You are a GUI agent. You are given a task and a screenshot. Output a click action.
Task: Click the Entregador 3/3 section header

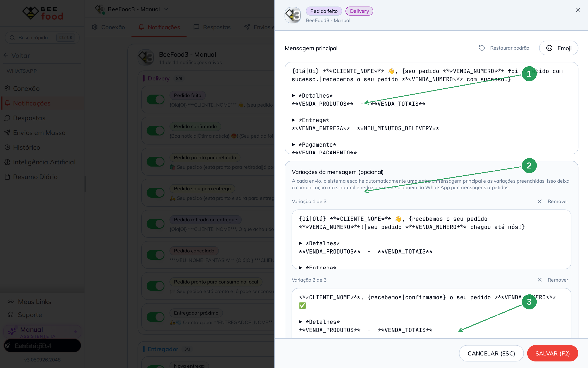[x=167, y=349]
